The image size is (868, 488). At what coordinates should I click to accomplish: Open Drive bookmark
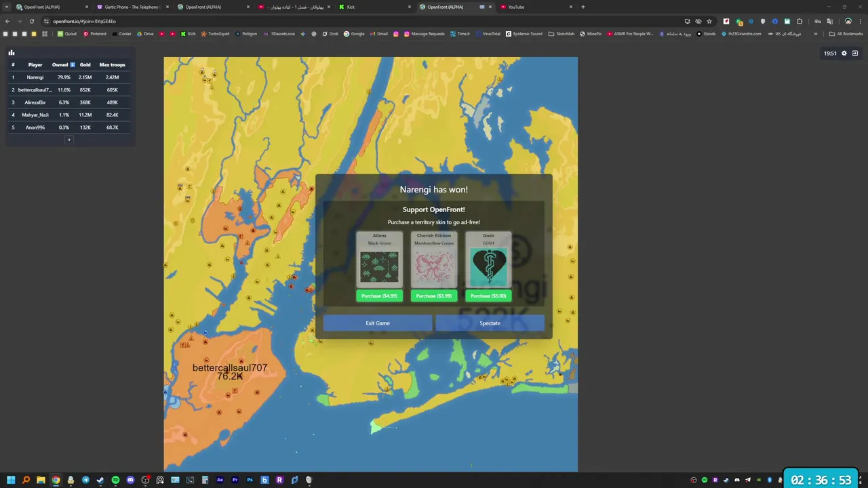pos(145,34)
